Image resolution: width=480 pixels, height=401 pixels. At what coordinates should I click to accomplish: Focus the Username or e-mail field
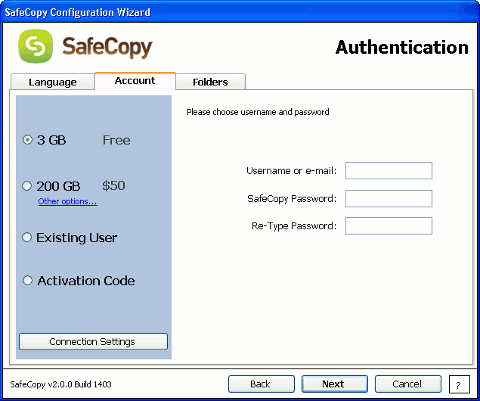[389, 171]
